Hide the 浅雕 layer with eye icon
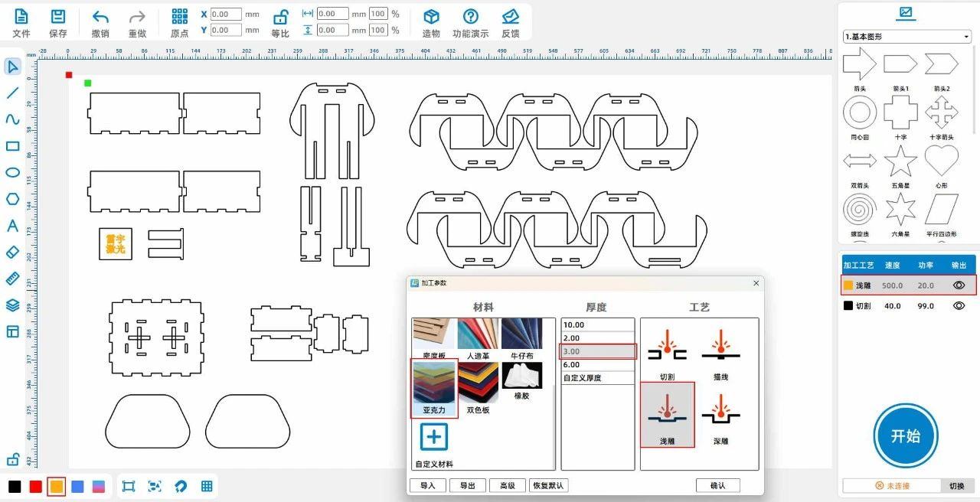 958,285
